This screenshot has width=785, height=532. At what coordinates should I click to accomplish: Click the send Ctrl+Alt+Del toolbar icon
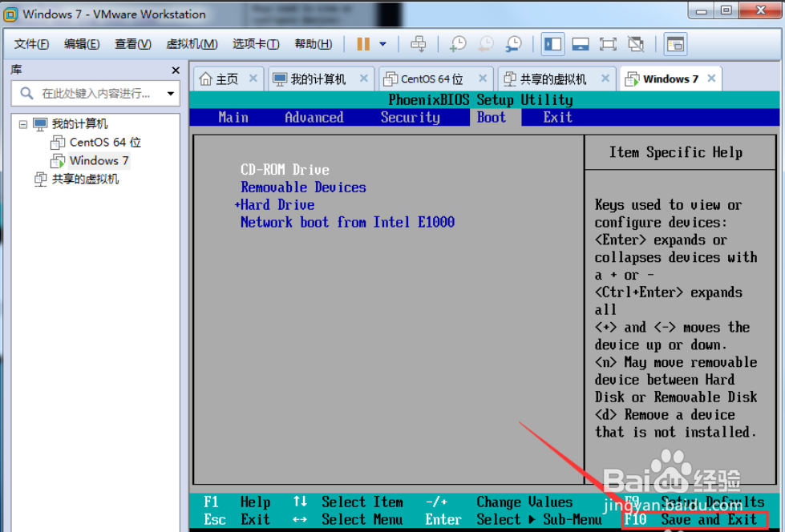418,44
